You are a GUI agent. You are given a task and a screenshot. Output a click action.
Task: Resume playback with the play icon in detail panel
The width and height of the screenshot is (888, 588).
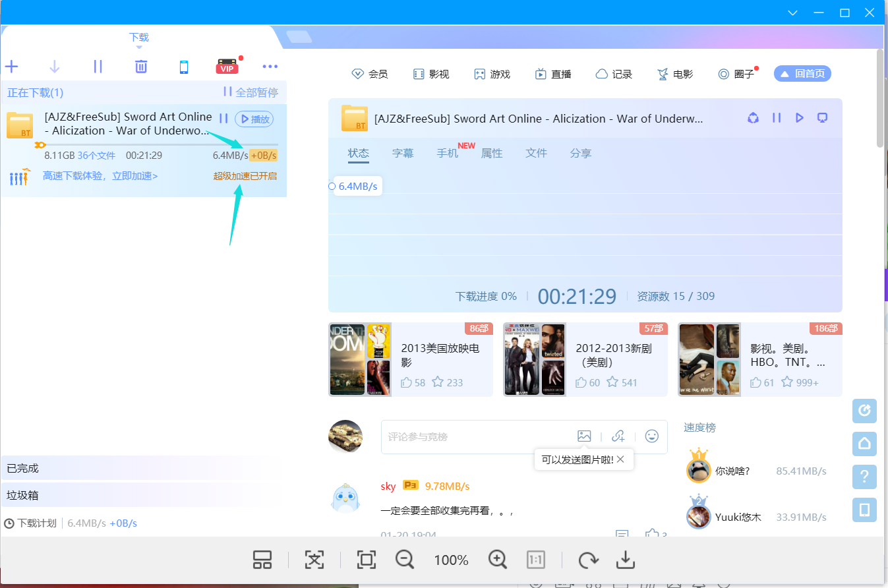coord(799,118)
